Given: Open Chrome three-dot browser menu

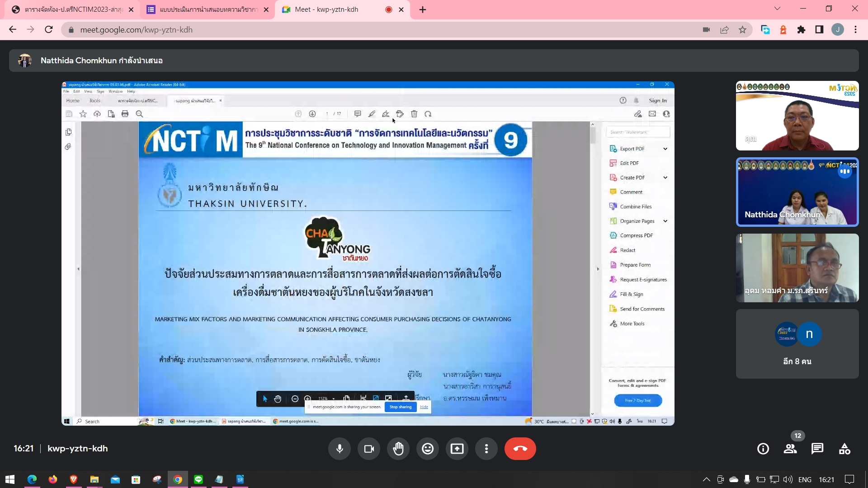Looking at the screenshot, I should click(855, 30).
